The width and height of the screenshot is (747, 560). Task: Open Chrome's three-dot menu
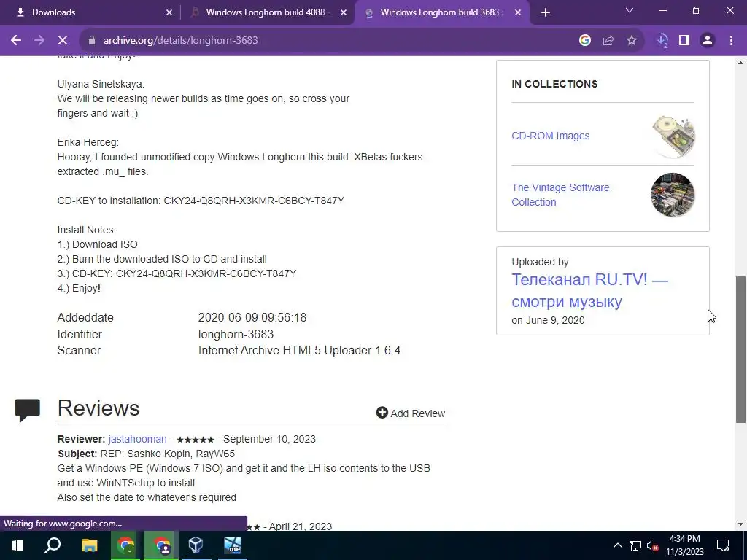(731, 41)
